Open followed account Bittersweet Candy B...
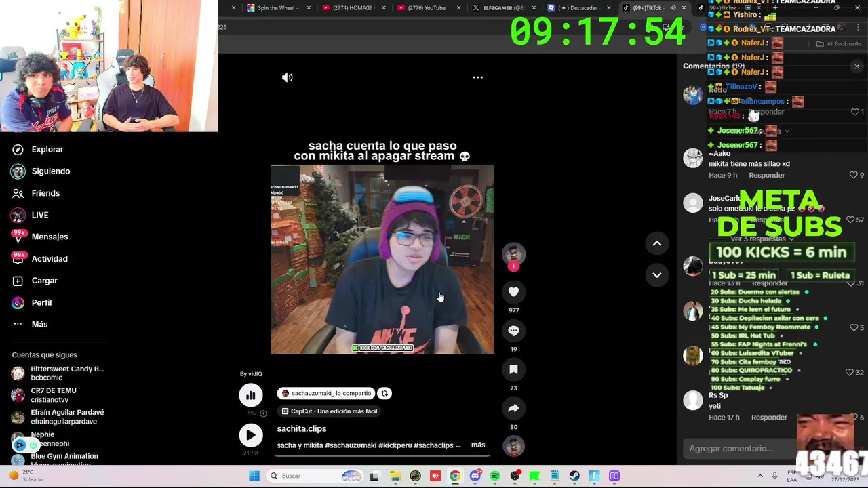Viewport: 868px width, 488px height. click(x=58, y=373)
